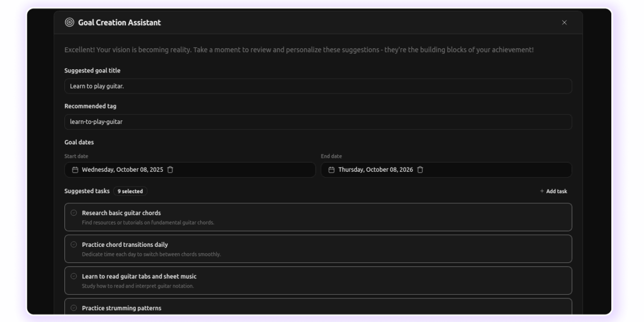The width and height of the screenshot is (644, 322).
Task: Toggle the Practice chord transitions daily checkmark
Action: [x=74, y=245]
